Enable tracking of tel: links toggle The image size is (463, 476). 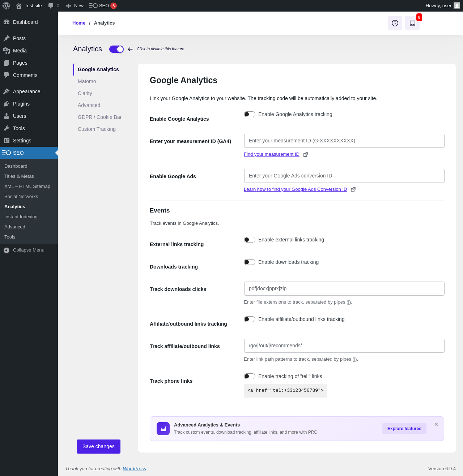(250, 376)
